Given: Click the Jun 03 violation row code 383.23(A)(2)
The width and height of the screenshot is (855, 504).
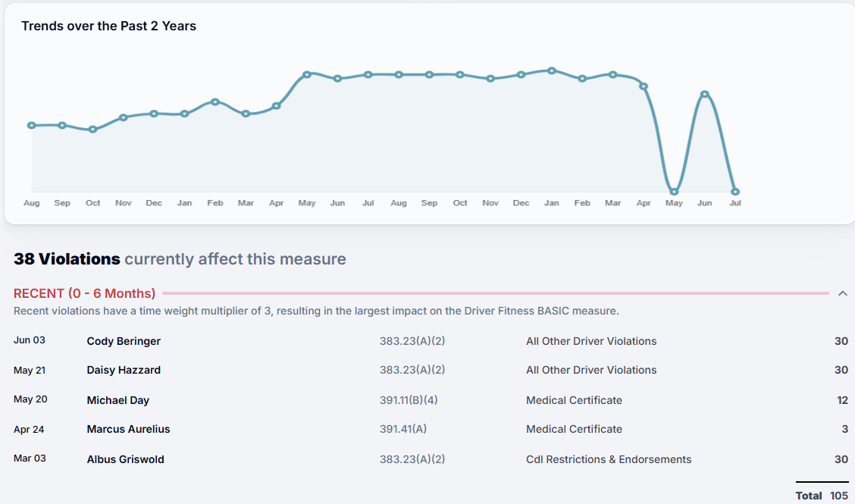Looking at the screenshot, I should point(412,341).
